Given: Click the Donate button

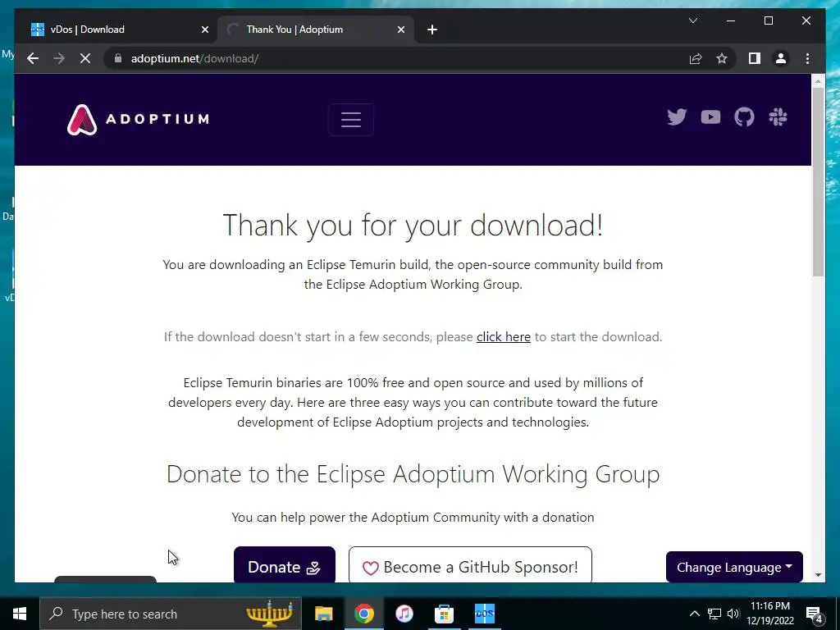Looking at the screenshot, I should 285,564.
